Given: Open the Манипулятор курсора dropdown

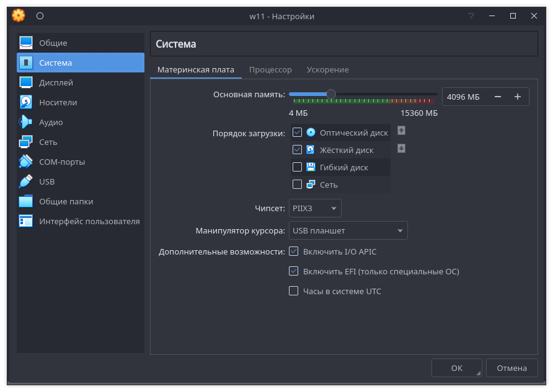Looking at the screenshot, I should [x=348, y=230].
